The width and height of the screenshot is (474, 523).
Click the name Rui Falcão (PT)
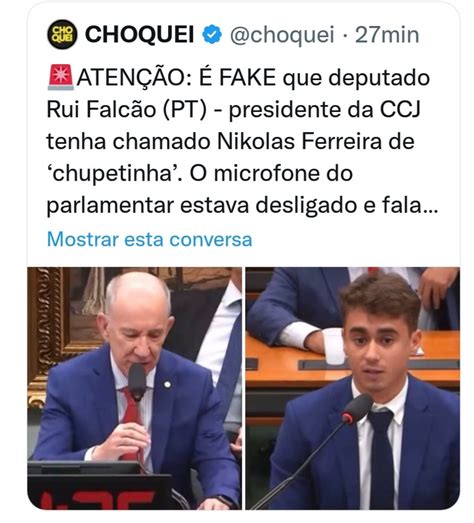coord(127,110)
